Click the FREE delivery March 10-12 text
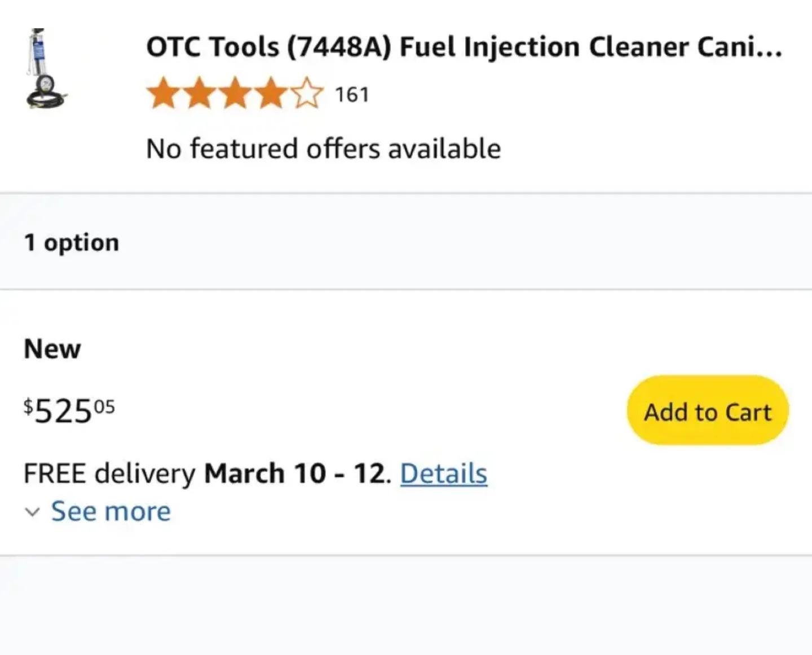 click(206, 473)
